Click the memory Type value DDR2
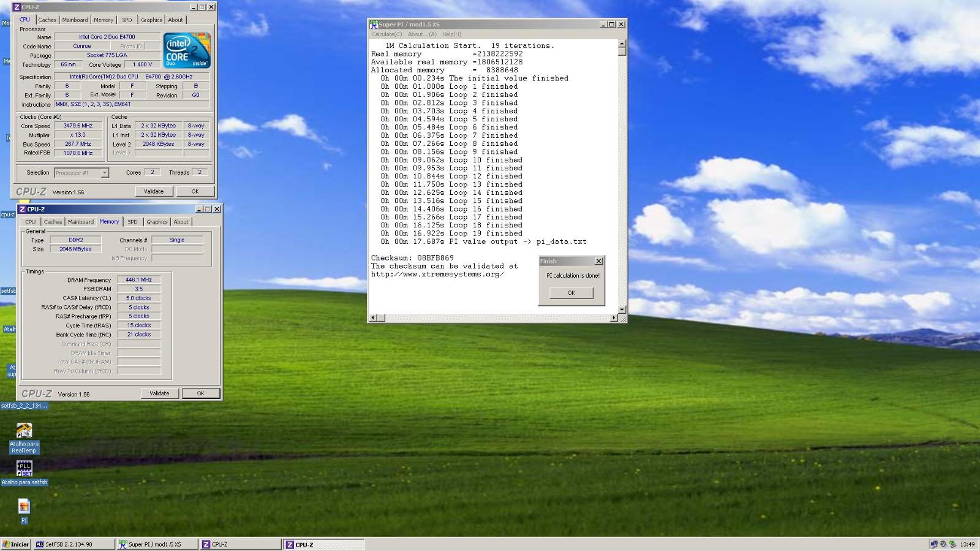The width and height of the screenshot is (980, 551). 76,240
